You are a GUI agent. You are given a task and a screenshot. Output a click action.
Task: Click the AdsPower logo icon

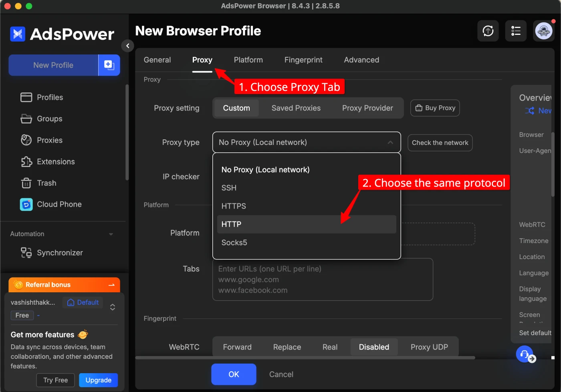[18, 34]
